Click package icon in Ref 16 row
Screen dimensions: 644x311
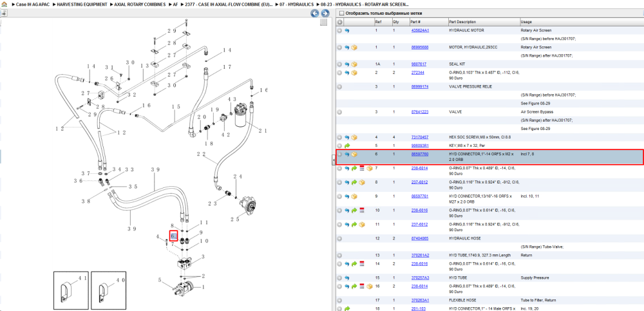369,286
